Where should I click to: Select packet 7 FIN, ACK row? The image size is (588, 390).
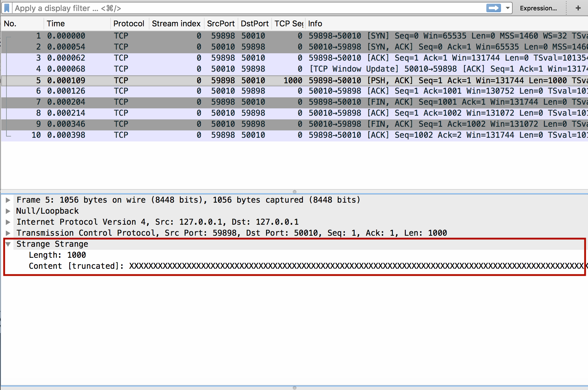tap(294, 102)
